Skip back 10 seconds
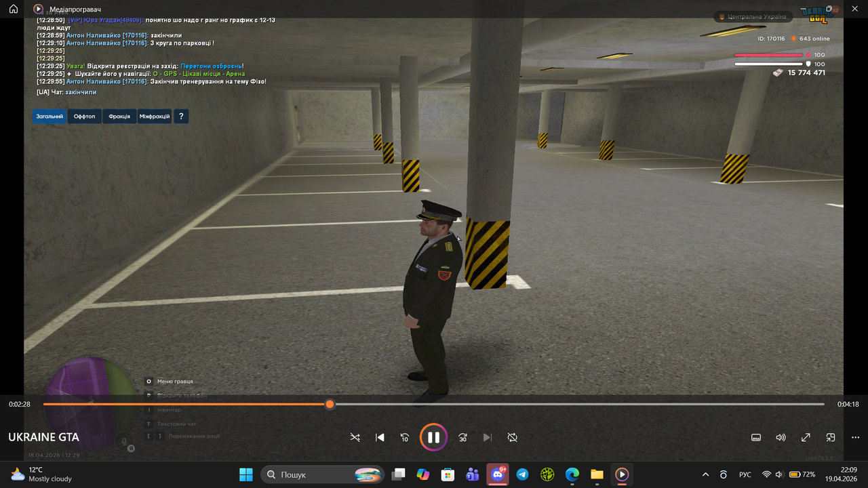 (405, 437)
